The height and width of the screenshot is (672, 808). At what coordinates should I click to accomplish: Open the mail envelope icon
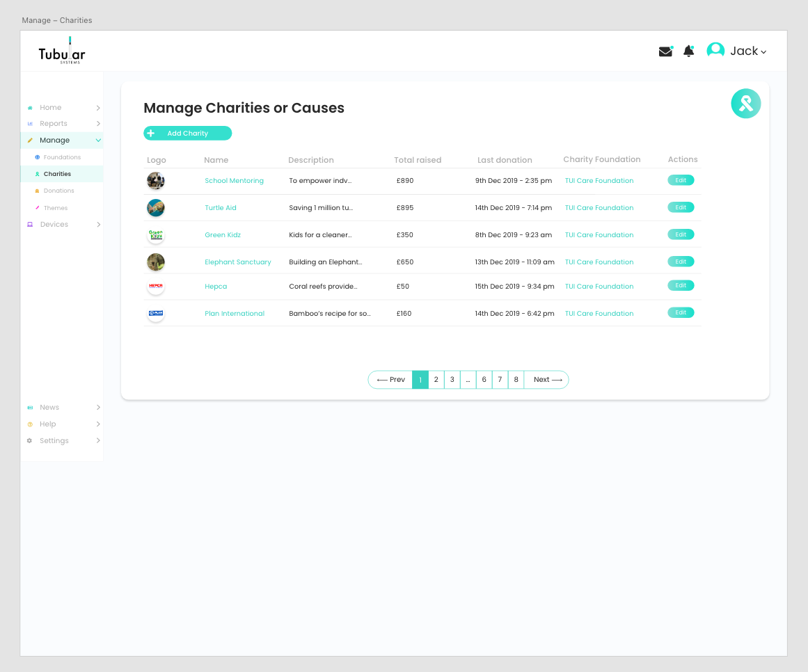click(x=665, y=51)
